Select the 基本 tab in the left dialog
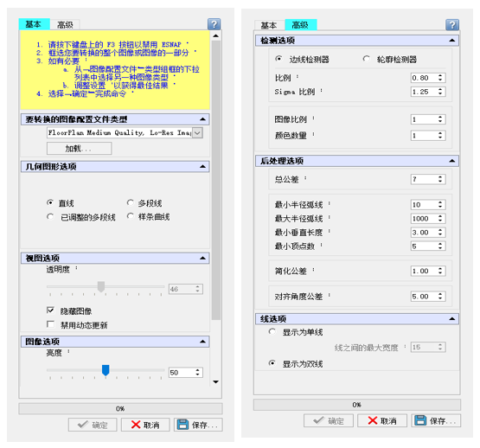 (34, 24)
